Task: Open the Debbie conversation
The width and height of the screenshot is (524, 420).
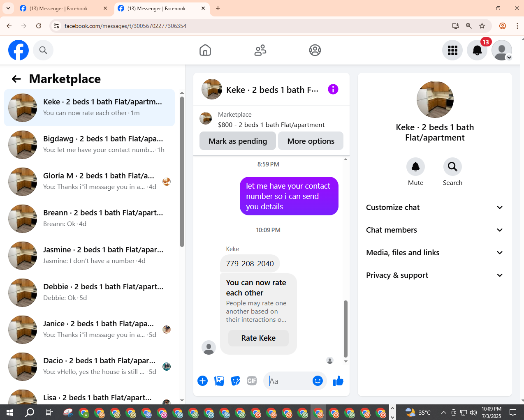Action: (x=89, y=293)
